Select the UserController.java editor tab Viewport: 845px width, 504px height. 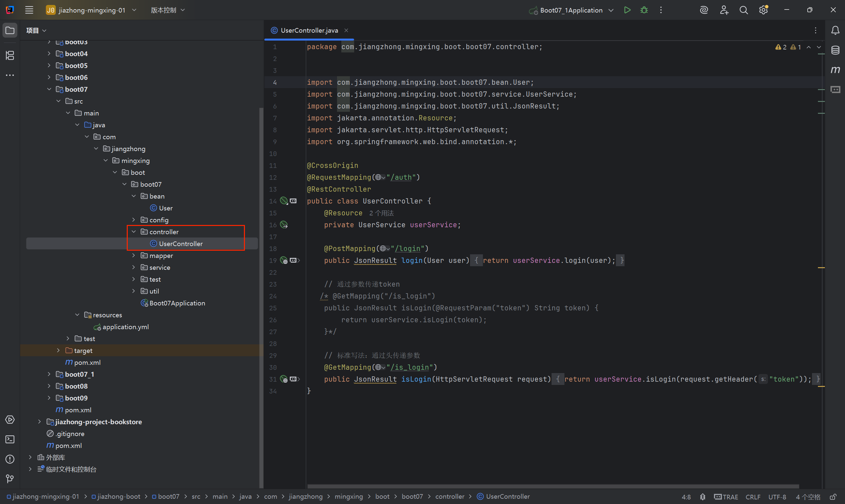click(x=309, y=31)
